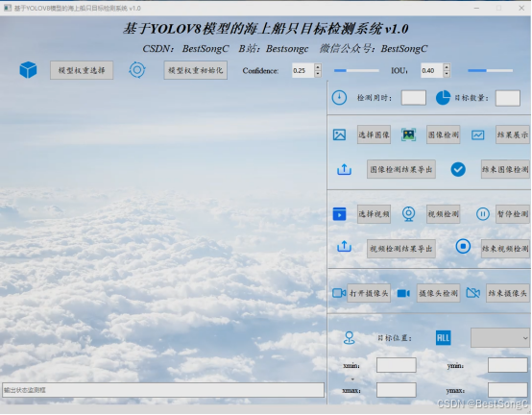Click 选择图像 select image button
The height and width of the screenshot is (415, 532).
point(374,134)
